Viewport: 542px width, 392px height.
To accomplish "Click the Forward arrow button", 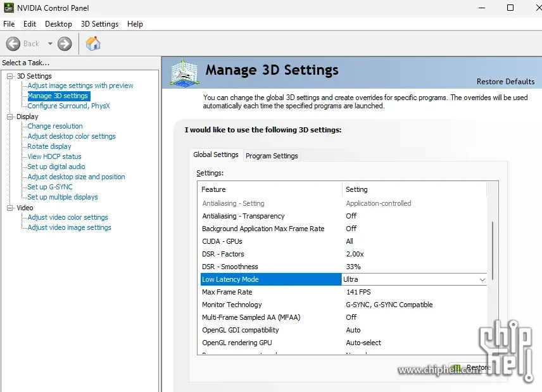I will point(65,44).
